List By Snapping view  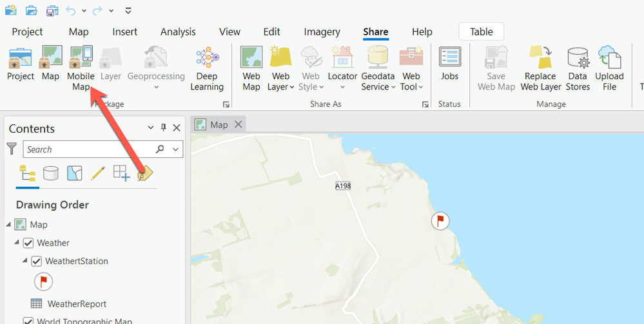(122, 173)
